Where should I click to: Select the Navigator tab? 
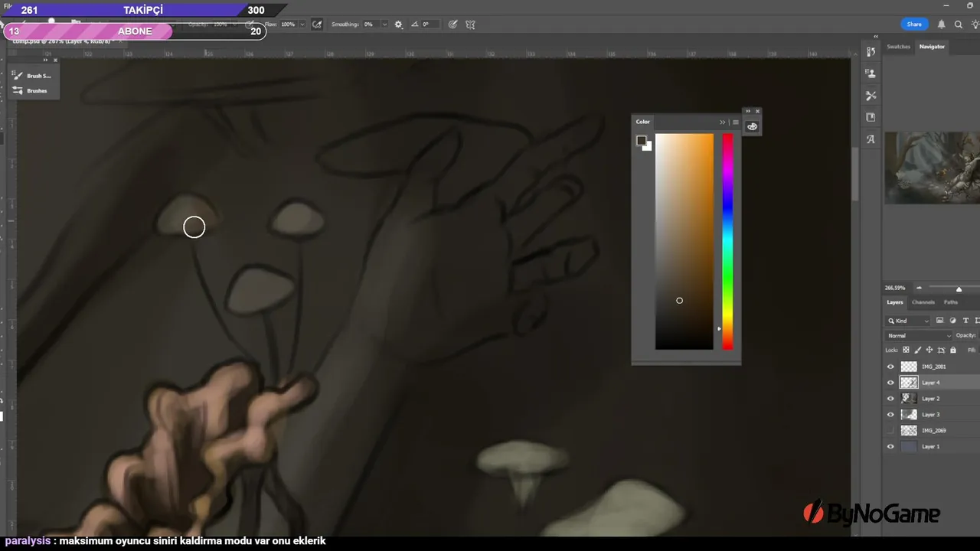pyautogui.click(x=932, y=47)
